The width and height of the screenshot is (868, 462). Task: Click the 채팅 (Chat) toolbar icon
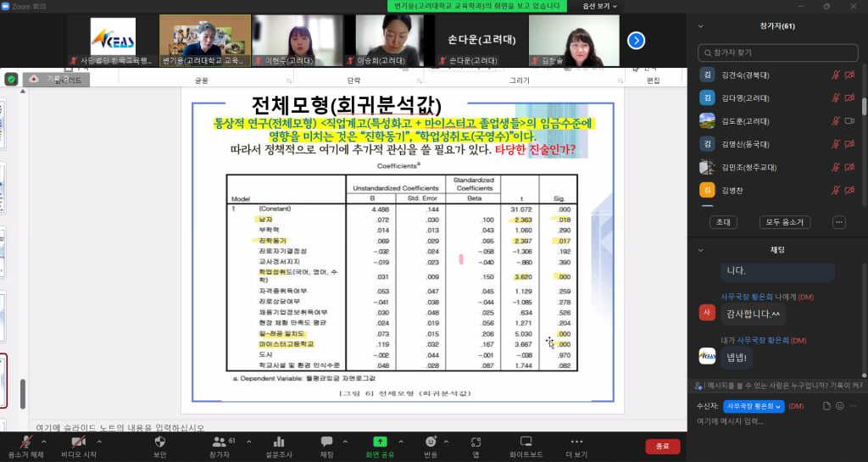click(326, 442)
